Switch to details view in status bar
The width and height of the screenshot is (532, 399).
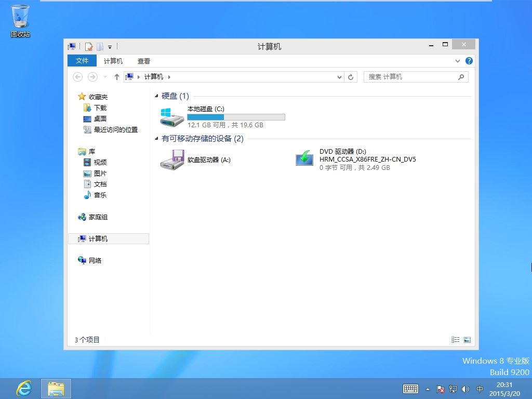[455, 340]
